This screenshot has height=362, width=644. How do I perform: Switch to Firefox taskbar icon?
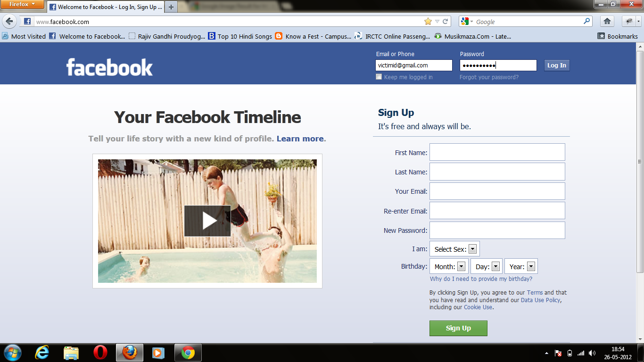point(130,353)
